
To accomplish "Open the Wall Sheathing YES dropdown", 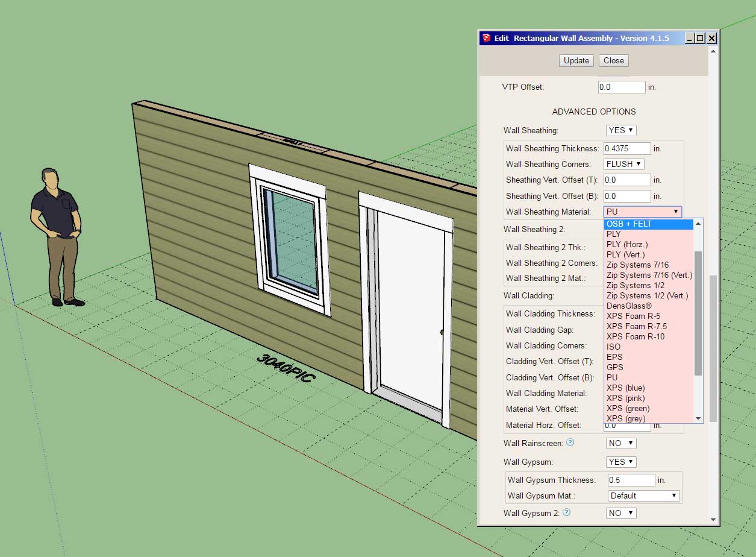I will pos(620,130).
